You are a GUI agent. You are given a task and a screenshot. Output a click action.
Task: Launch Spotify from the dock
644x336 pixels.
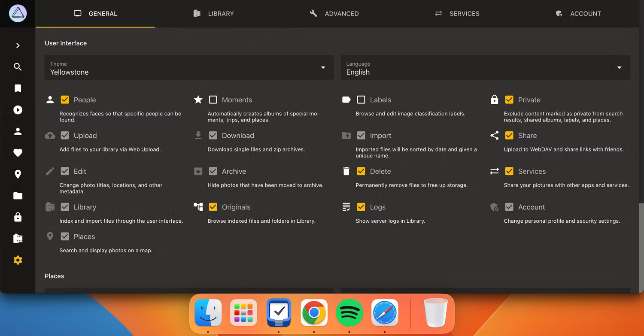(x=349, y=313)
